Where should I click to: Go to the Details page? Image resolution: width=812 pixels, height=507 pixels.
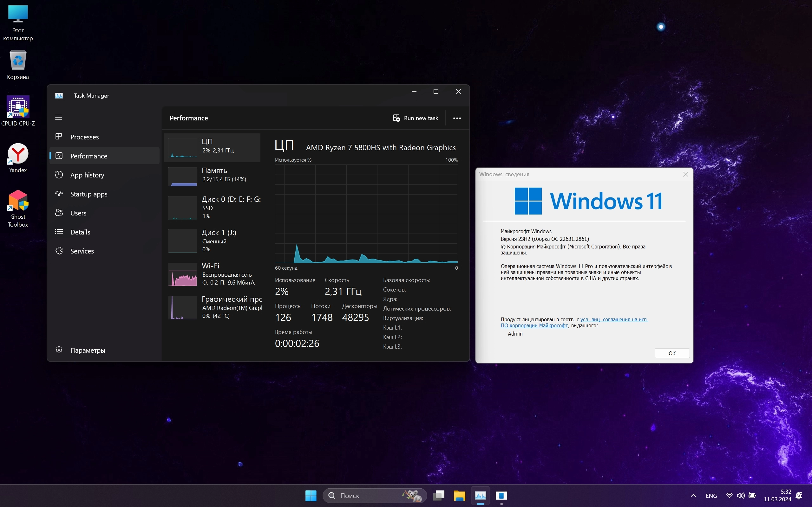pyautogui.click(x=80, y=232)
